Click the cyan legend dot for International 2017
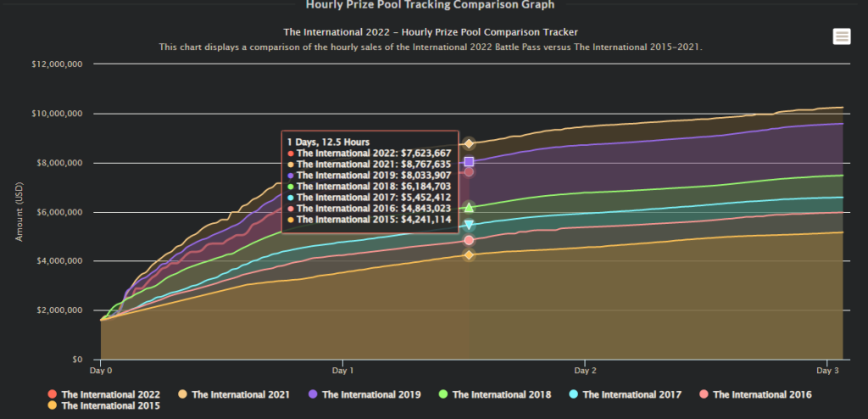868x419 pixels. point(574,394)
